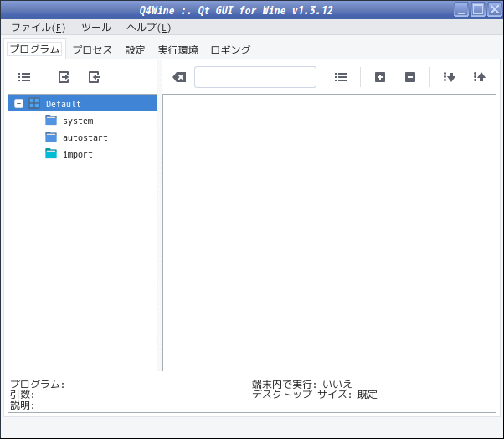The width and height of the screenshot is (504, 439).
Task: Click the prefix tree list view icon
Action: (24, 77)
